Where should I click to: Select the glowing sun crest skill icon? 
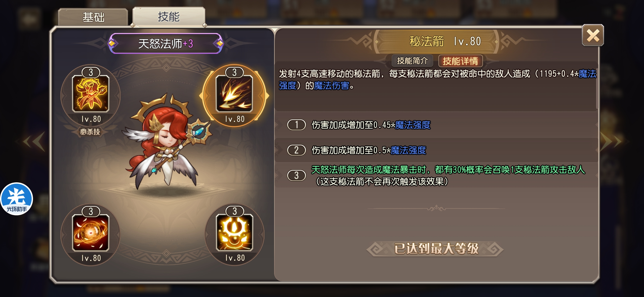pos(234,233)
